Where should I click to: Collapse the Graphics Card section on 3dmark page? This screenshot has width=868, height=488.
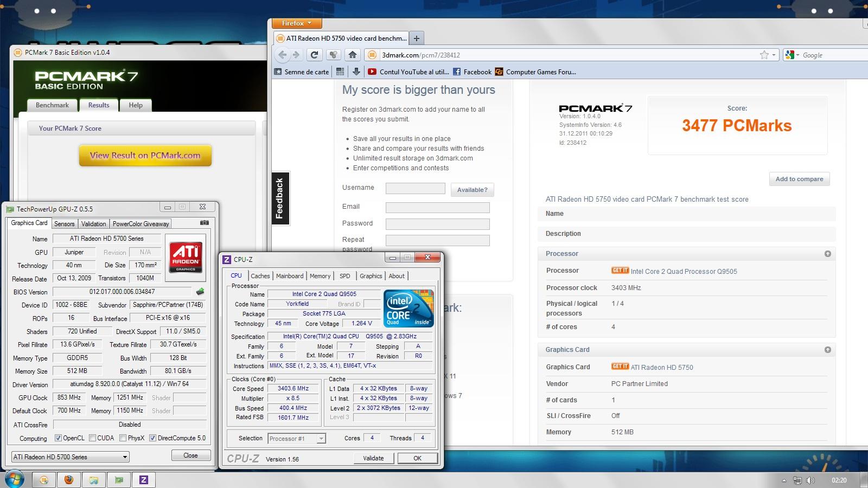(x=828, y=350)
